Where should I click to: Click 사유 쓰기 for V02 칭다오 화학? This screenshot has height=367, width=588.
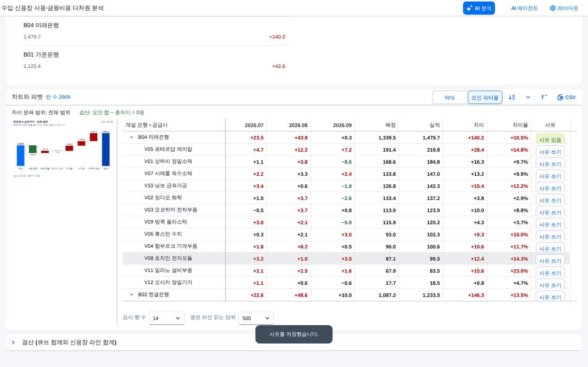coord(550,199)
